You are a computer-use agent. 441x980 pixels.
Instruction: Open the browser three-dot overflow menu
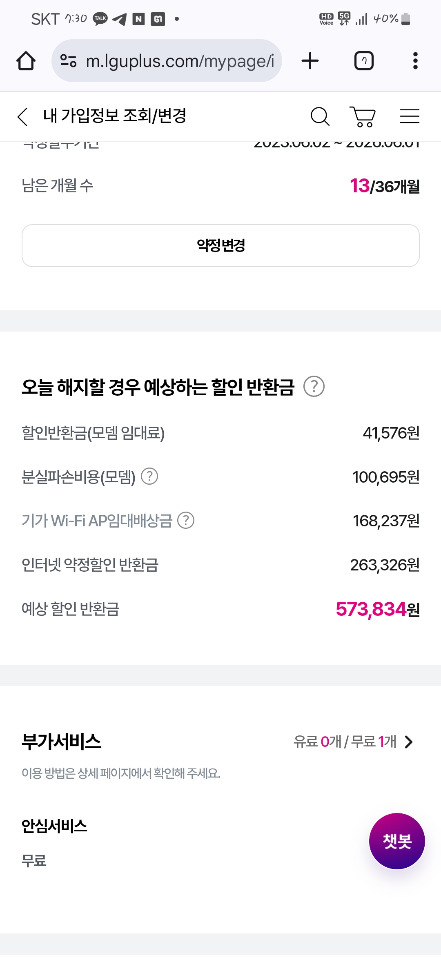tap(415, 61)
